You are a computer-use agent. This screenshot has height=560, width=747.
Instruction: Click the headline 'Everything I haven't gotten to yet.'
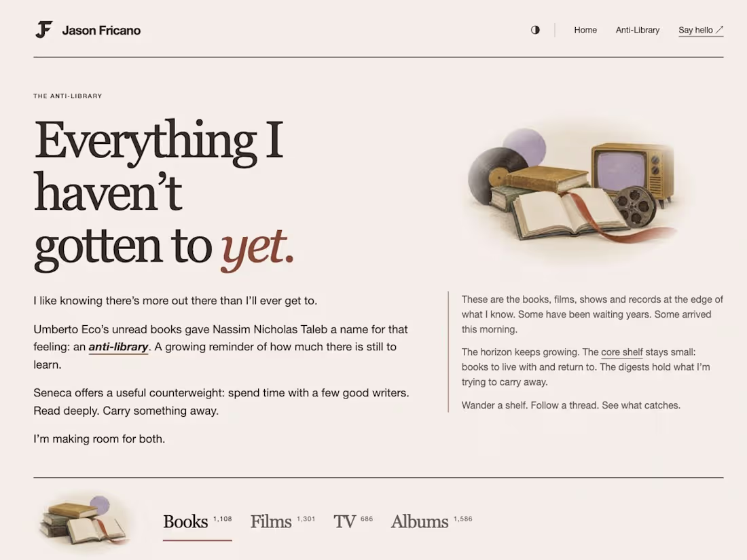(164, 195)
